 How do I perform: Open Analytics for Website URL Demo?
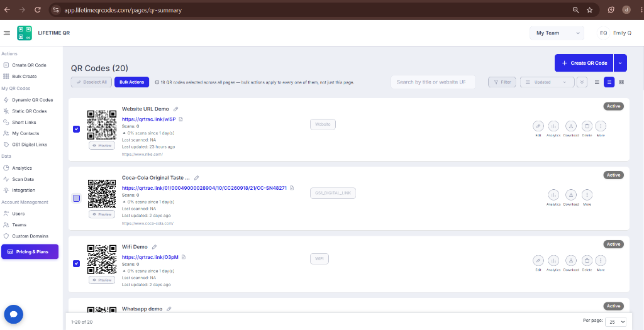click(x=553, y=126)
